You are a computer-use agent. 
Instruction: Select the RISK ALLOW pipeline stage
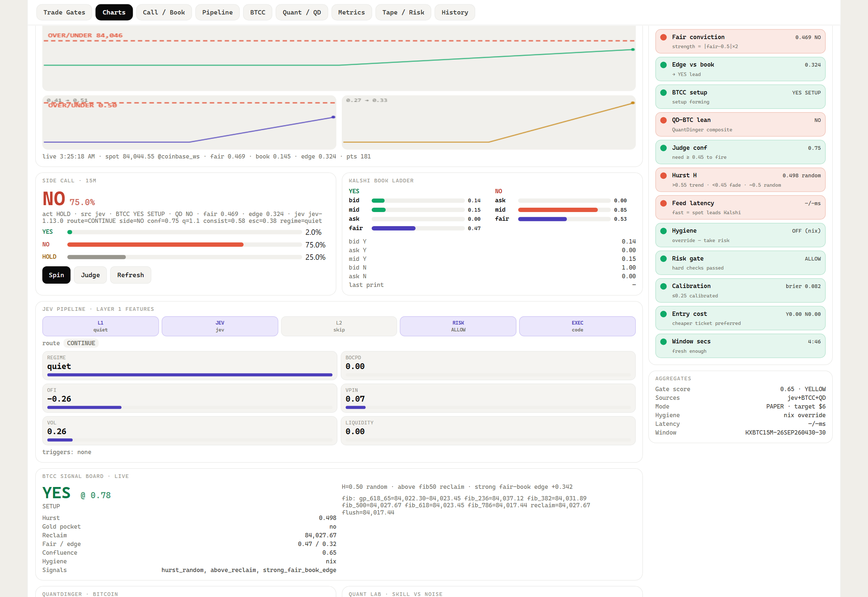458,326
